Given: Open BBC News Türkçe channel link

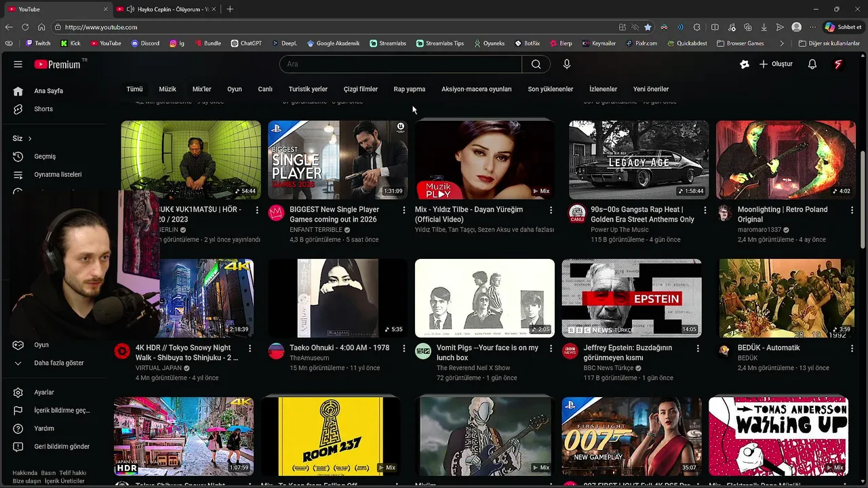Looking at the screenshot, I should coord(608,368).
